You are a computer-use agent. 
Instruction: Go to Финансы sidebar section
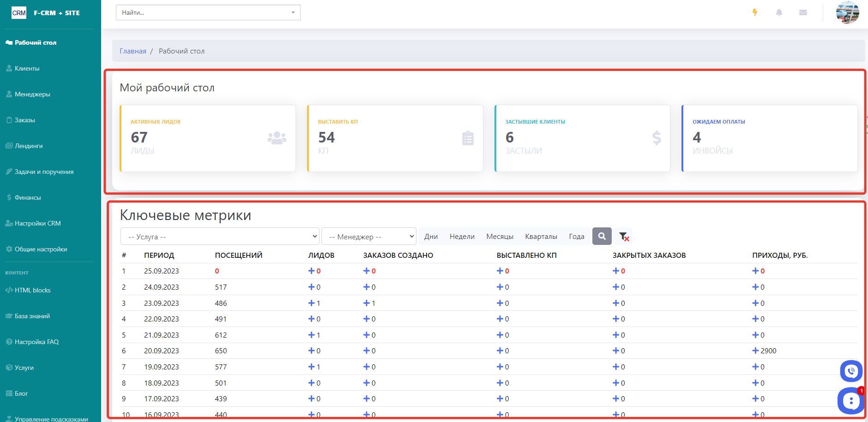[x=28, y=197]
